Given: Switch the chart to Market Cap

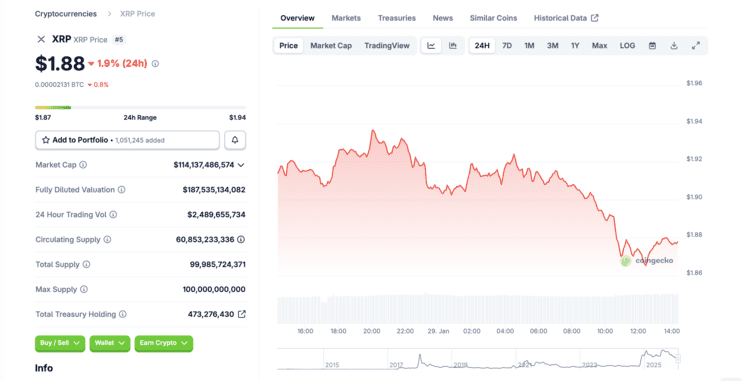Looking at the screenshot, I should (331, 46).
